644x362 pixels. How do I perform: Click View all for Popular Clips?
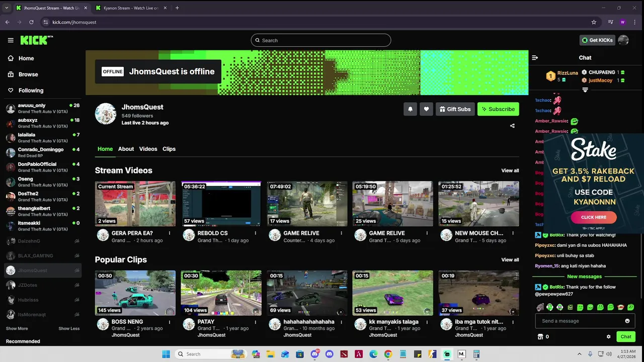point(510,260)
